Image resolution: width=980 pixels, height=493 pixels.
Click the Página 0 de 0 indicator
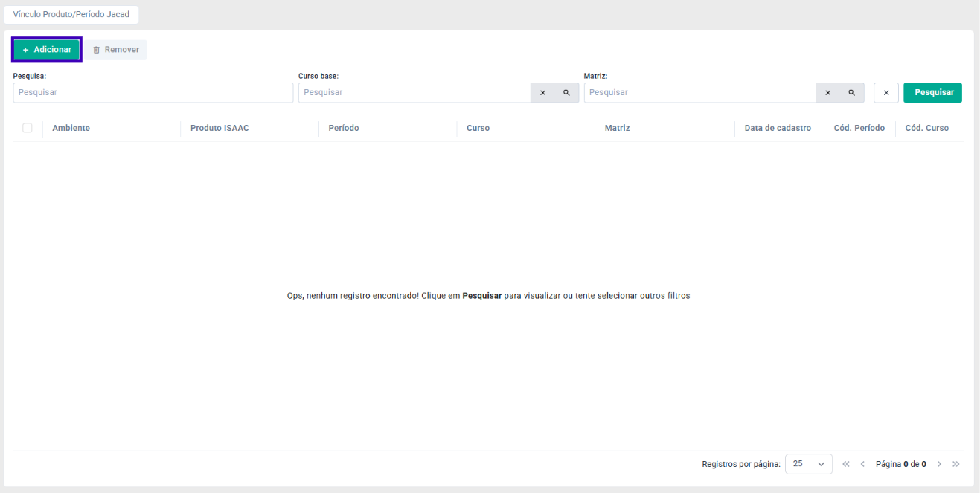coord(900,464)
